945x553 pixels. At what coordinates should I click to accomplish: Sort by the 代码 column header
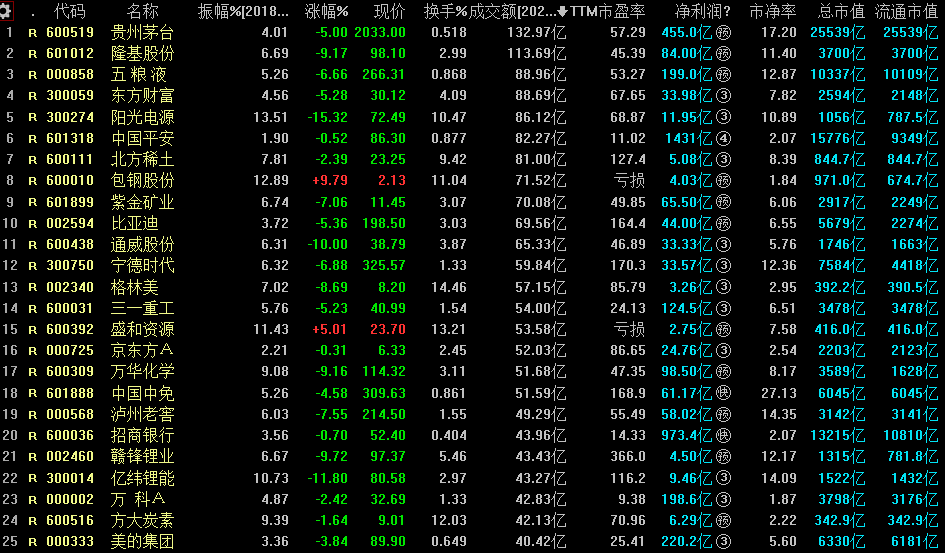click(x=70, y=11)
